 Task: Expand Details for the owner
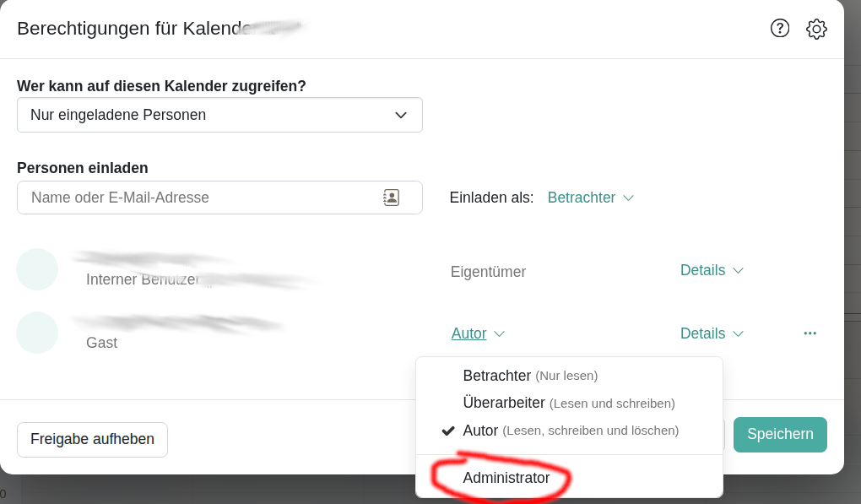pyautogui.click(x=712, y=270)
